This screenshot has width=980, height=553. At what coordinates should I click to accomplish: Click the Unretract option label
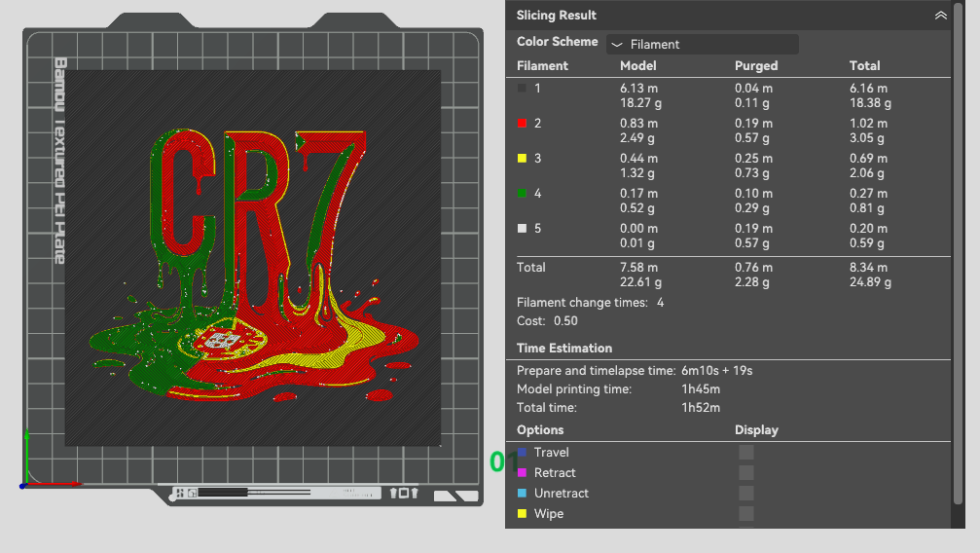[562, 493]
